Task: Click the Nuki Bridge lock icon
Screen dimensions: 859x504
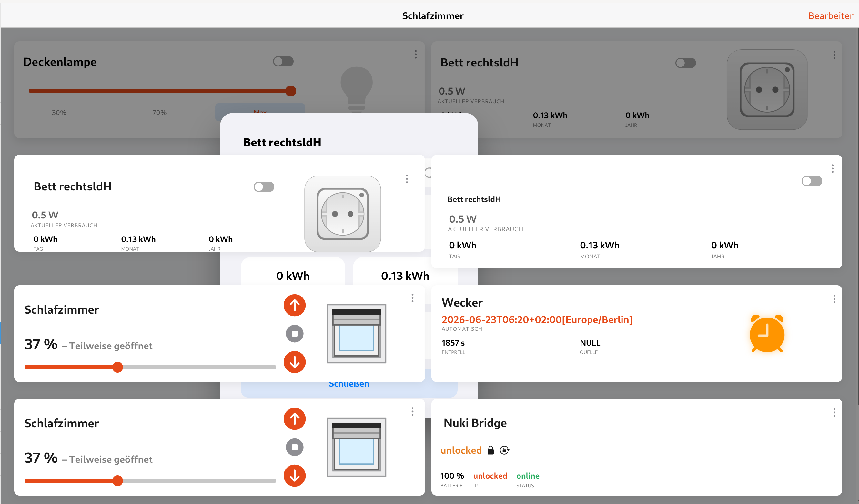Action: pyautogui.click(x=490, y=450)
